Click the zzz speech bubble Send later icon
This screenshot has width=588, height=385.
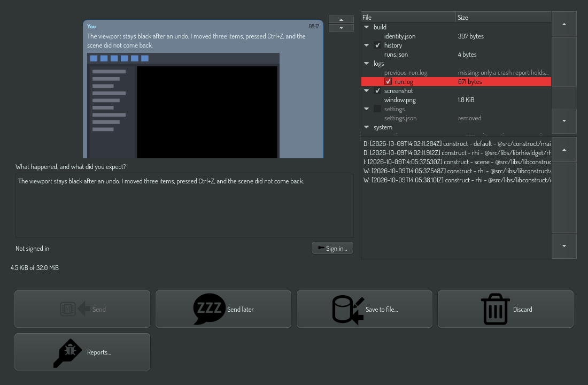209,309
